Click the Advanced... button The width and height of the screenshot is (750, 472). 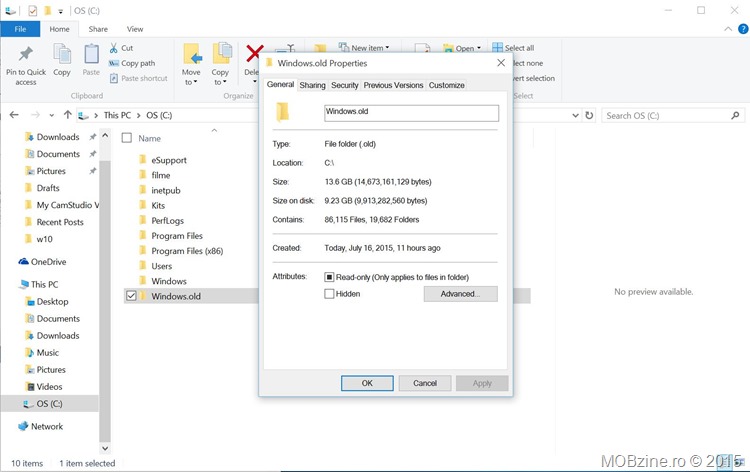[x=460, y=294]
